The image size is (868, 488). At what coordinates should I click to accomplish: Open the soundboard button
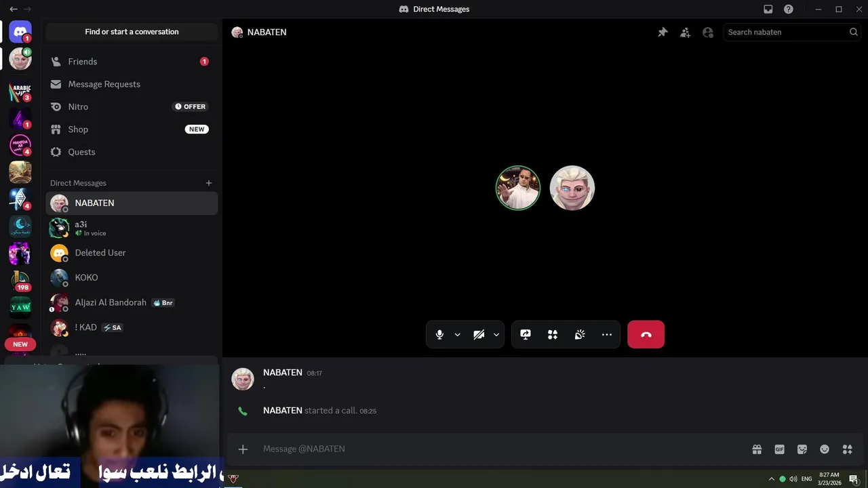[x=580, y=334]
